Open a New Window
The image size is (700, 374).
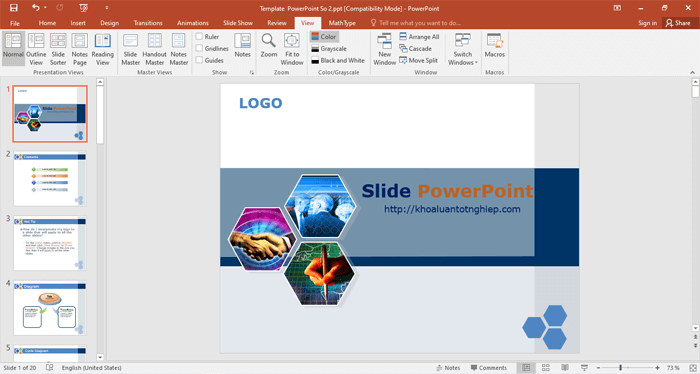coord(384,49)
